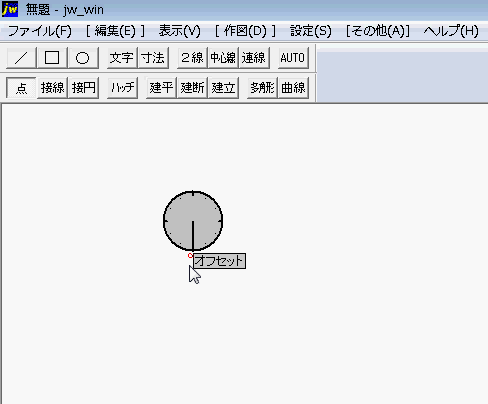Select the 連線 continuous line tool
The height and width of the screenshot is (404, 488).
(254, 58)
